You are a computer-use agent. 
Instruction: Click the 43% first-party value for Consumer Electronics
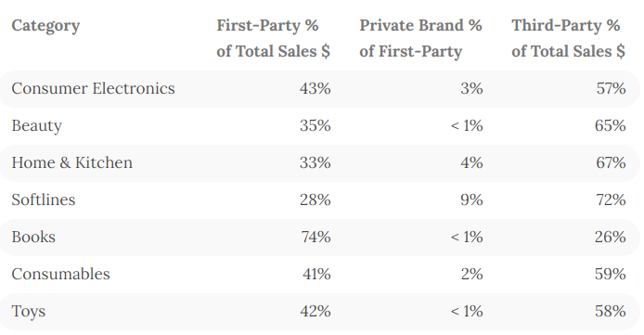tap(315, 89)
